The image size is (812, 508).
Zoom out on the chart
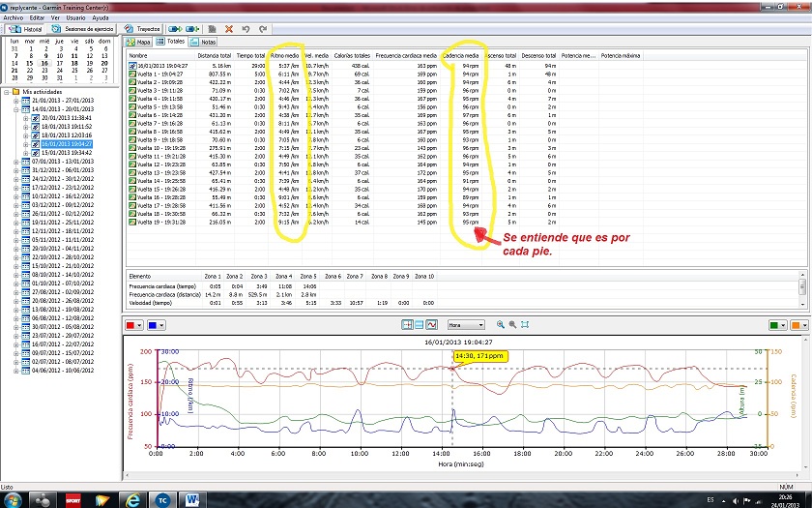click(x=512, y=324)
